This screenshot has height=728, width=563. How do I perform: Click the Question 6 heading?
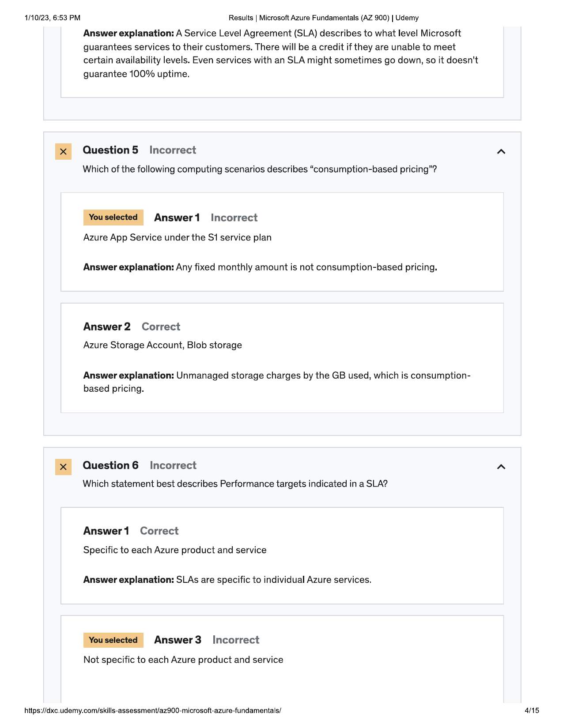click(x=110, y=465)
